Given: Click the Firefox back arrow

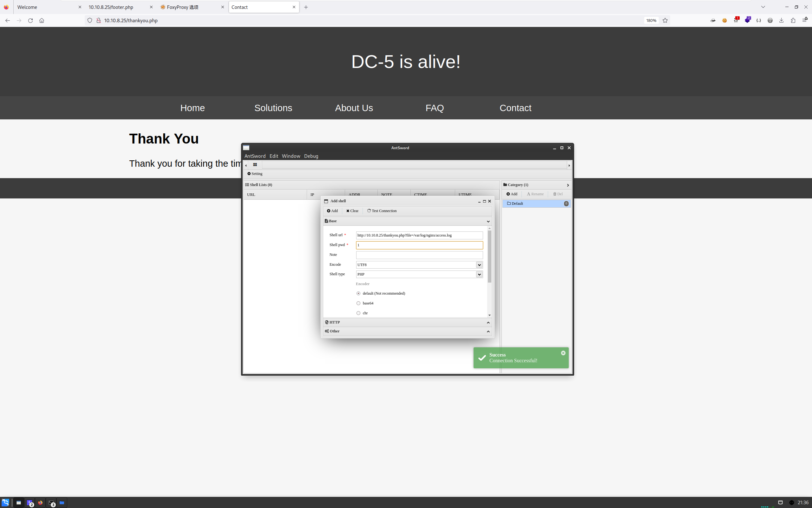Looking at the screenshot, I should (7, 21).
